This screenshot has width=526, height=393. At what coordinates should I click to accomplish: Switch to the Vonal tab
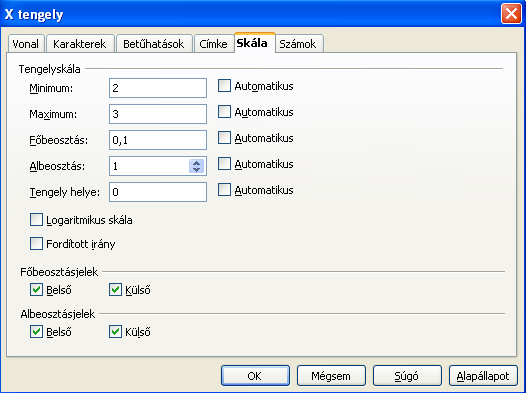point(26,44)
